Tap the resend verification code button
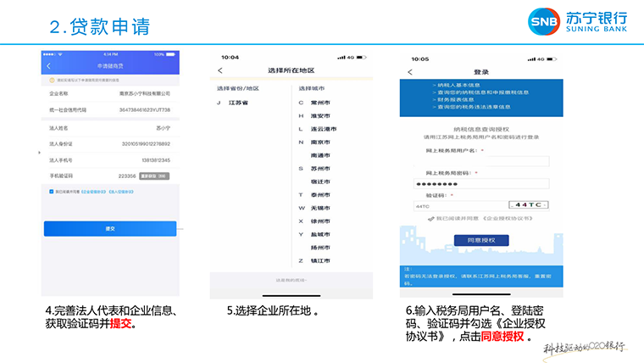The height and width of the screenshot is (363, 644). pyautogui.click(x=154, y=176)
